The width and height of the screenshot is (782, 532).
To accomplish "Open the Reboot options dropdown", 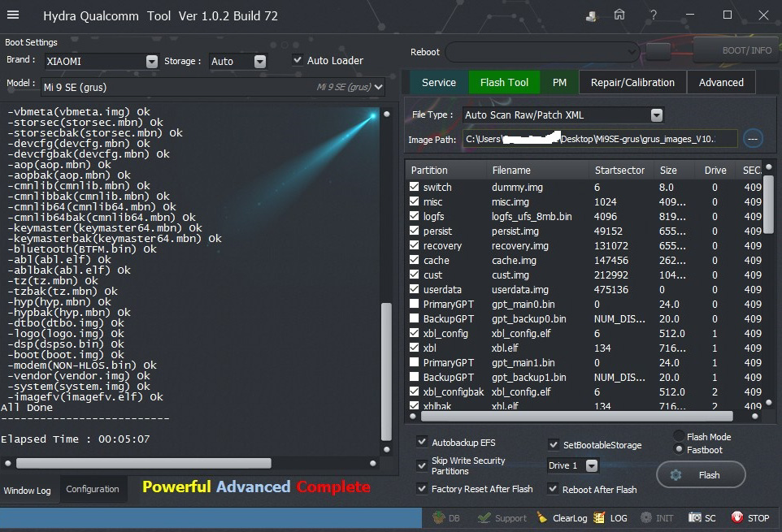I will click(x=632, y=51).
